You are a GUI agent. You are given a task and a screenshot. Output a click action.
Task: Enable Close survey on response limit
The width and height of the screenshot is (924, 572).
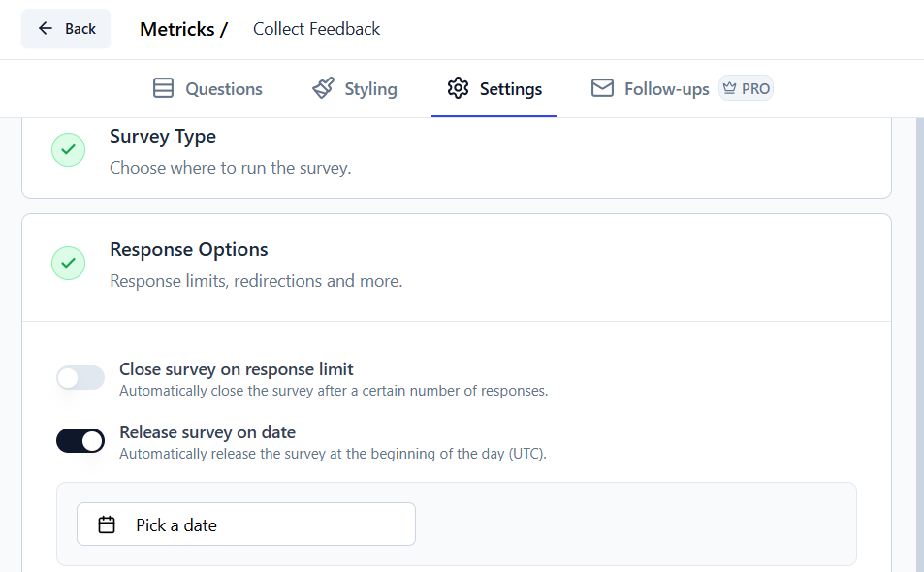pos(80,377)
